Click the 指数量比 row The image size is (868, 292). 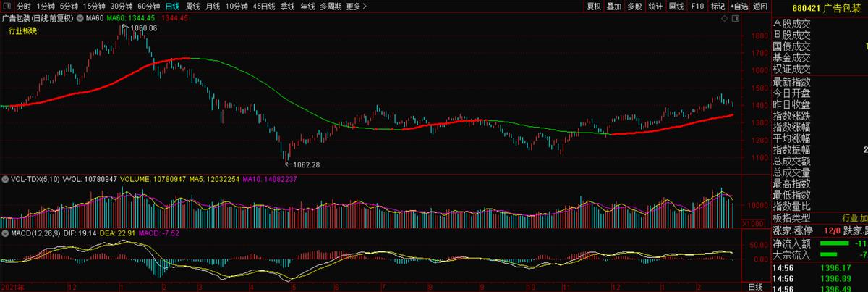[x=819, y=207]
